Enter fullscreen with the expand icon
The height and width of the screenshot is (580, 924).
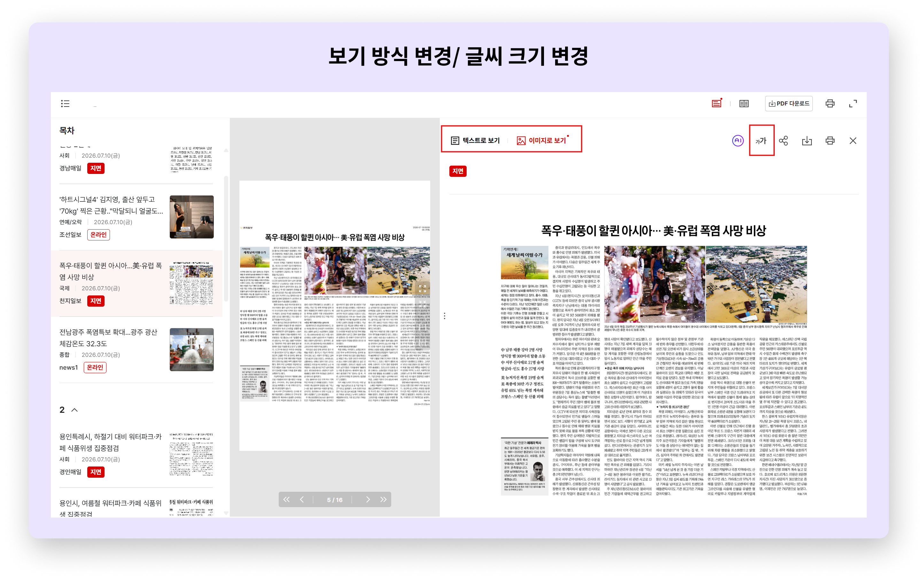pos(853,104)
